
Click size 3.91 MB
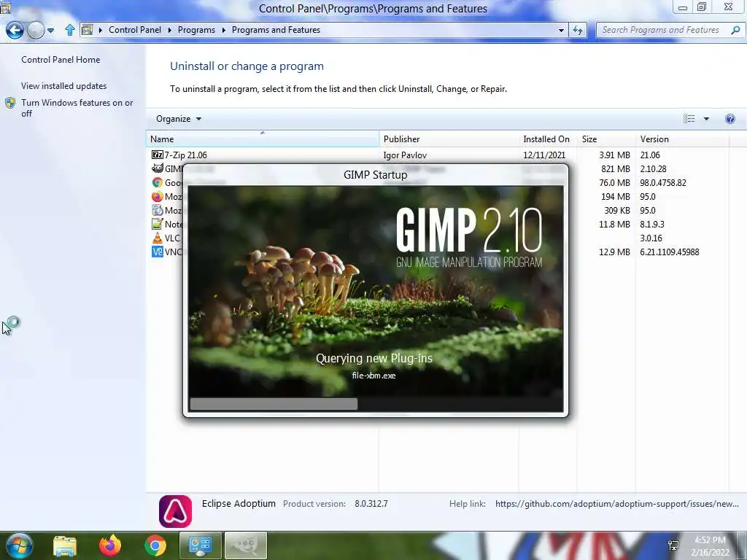click(x=614, y=155)
